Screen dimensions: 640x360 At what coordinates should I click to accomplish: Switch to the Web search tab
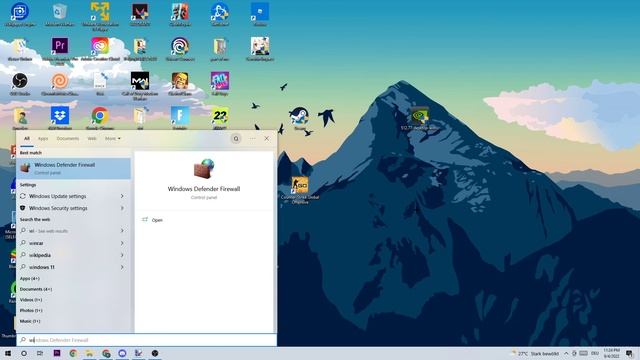pyautogui.click(x=92, y=139)
